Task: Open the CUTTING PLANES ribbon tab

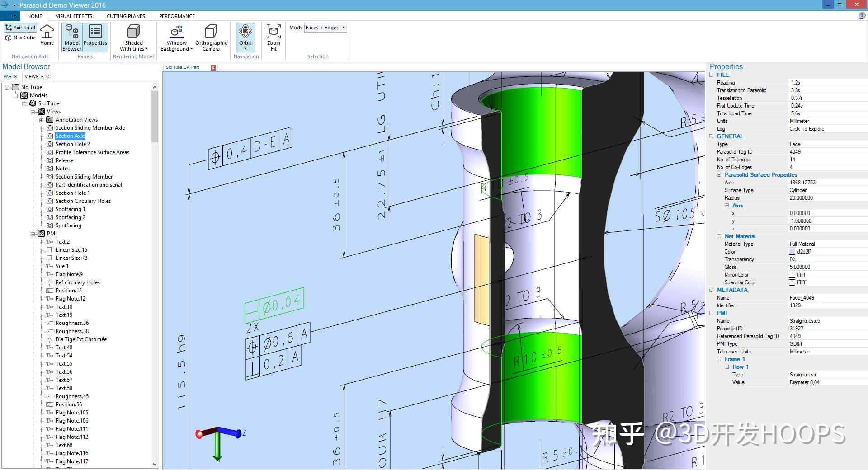Action: 125,16
